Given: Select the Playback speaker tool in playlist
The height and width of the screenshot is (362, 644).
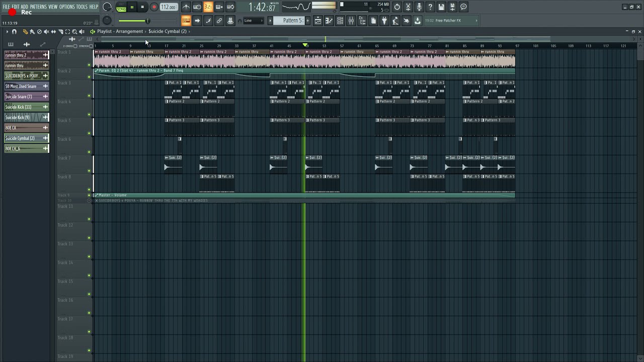Looking at the screenshot, I should click(82, 32).
